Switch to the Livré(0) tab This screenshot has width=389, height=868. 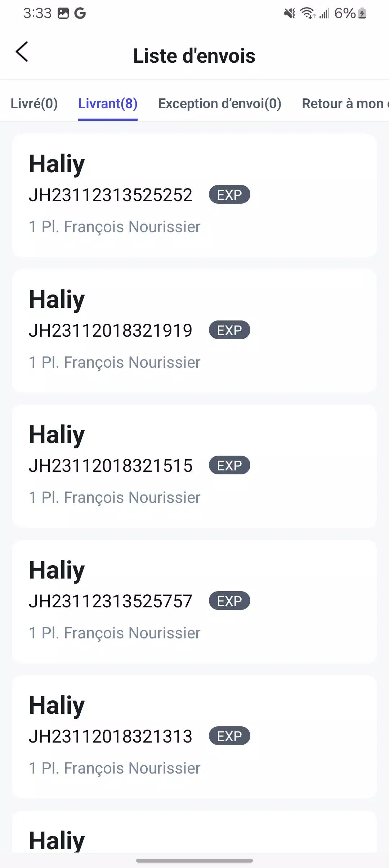[x=34, y=103]
